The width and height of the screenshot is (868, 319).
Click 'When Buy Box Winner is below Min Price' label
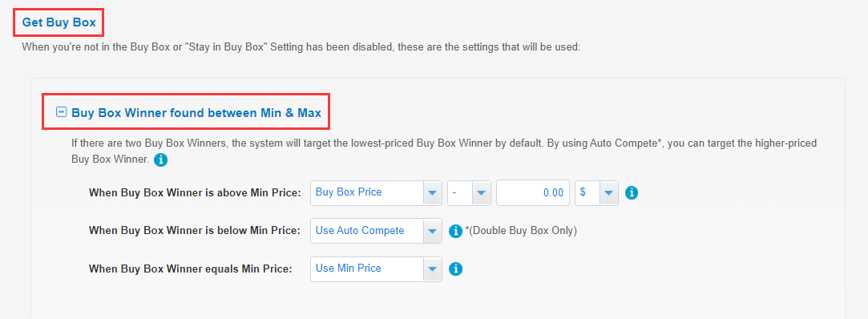(195, 231)
